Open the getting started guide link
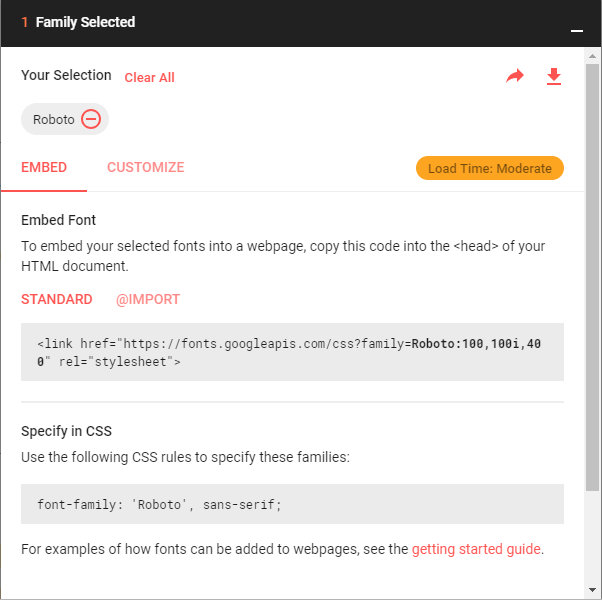This screenshot has width=602, height=600. (x=476, y=549)
